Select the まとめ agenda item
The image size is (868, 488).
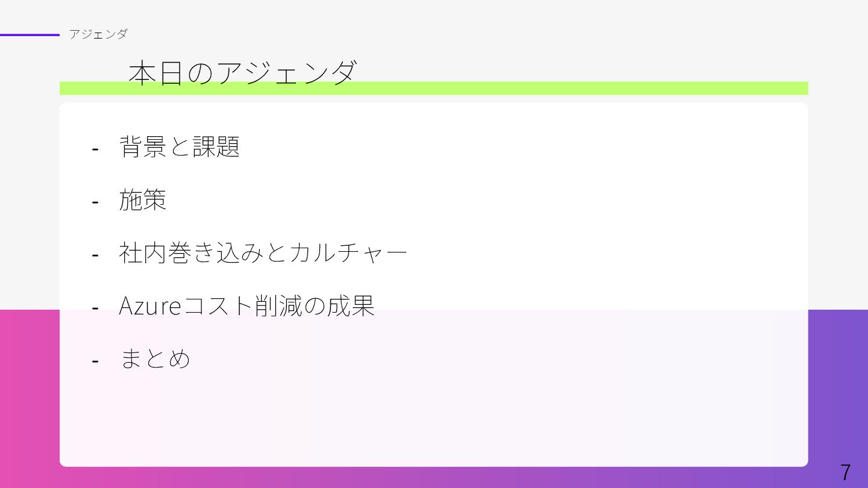(x=155, y=359)
